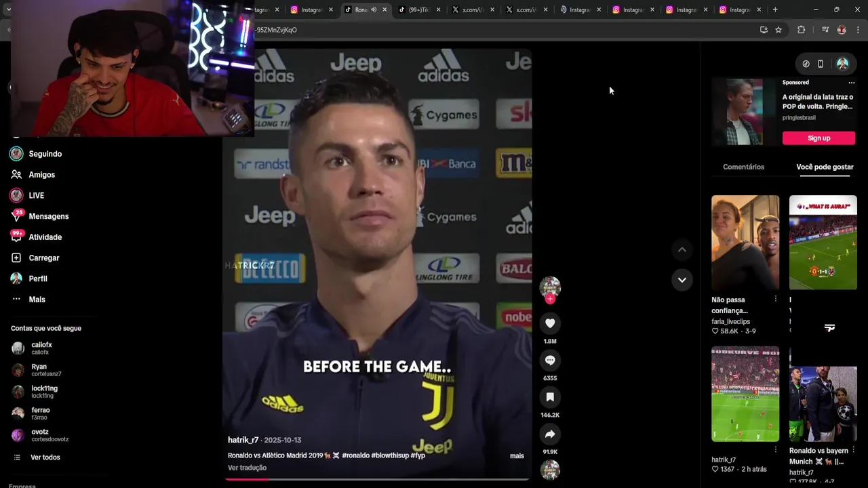The width and height of the screenshot is (868, 488).
Task: Mute the playing Ronaldo browser tab
Action: pyautogui.click(x=374, y=9)
